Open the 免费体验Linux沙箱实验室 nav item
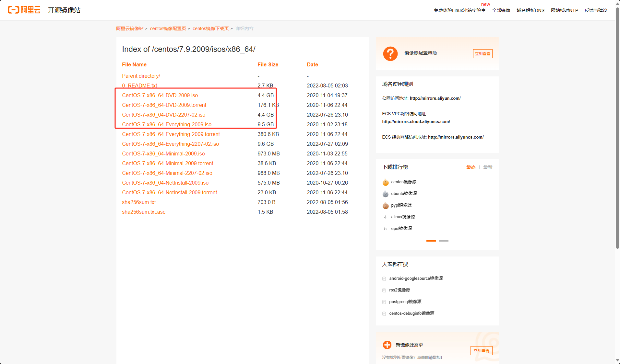The image size is (620, 364). tap(459, 10)
